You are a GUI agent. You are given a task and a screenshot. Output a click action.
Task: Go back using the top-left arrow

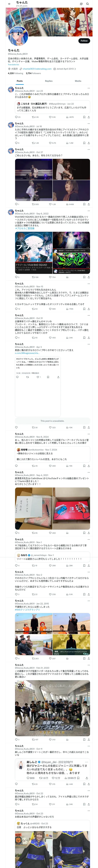click(x=9, y=4)
